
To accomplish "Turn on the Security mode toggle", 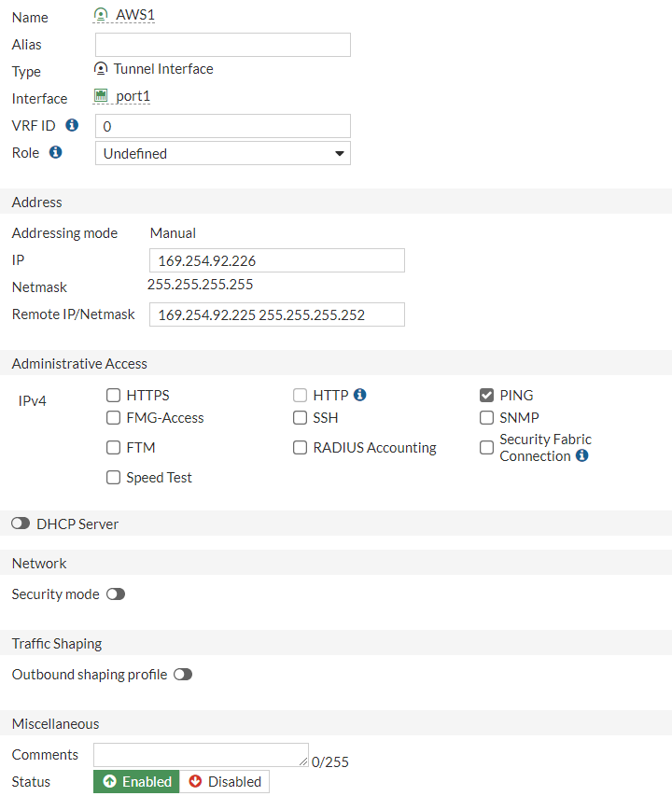I will [116, 594].
